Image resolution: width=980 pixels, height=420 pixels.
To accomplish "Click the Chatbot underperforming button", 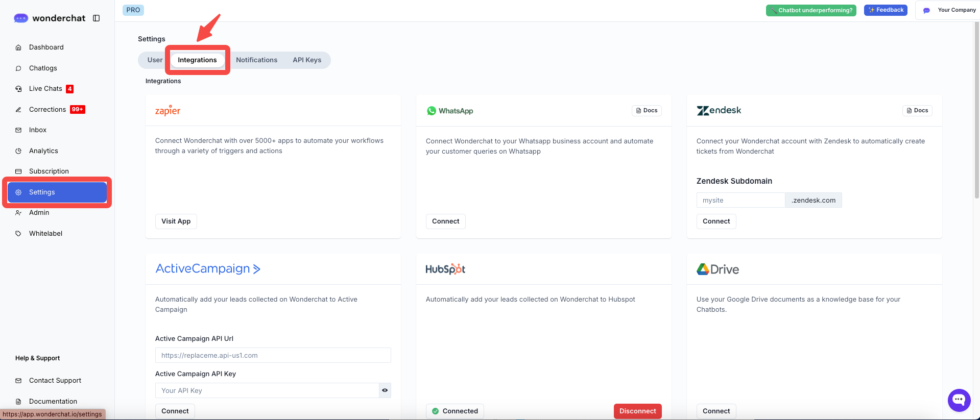I will [x=810, y=10].
